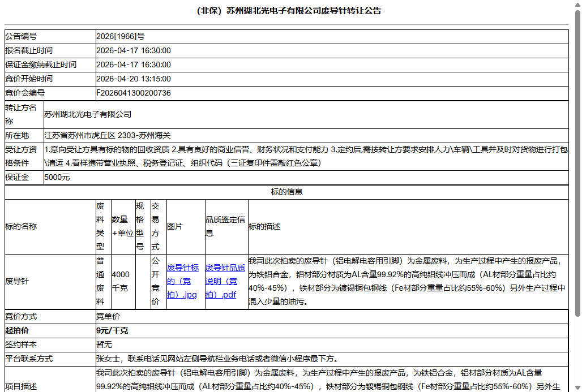The height and width of the screenshot is (392, 582).
Task: Click the 公告编号 label cell
Action: pos(50,36)
